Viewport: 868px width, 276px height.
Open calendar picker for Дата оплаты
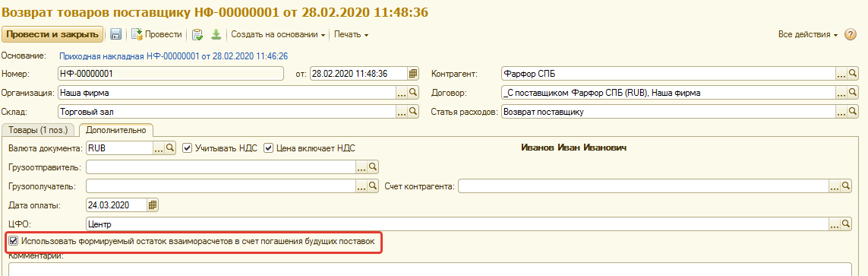pyautogui.click(x=152, y=205)
